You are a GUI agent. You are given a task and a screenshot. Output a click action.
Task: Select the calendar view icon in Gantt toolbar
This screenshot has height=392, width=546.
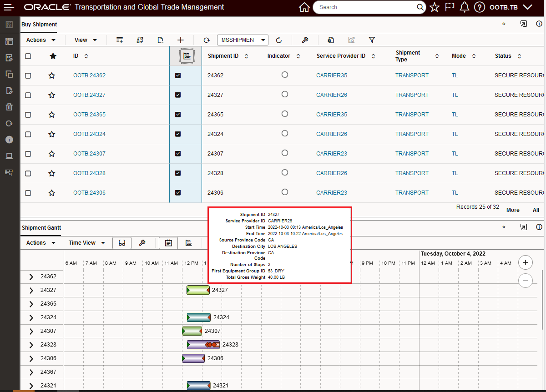click(168, 243)
